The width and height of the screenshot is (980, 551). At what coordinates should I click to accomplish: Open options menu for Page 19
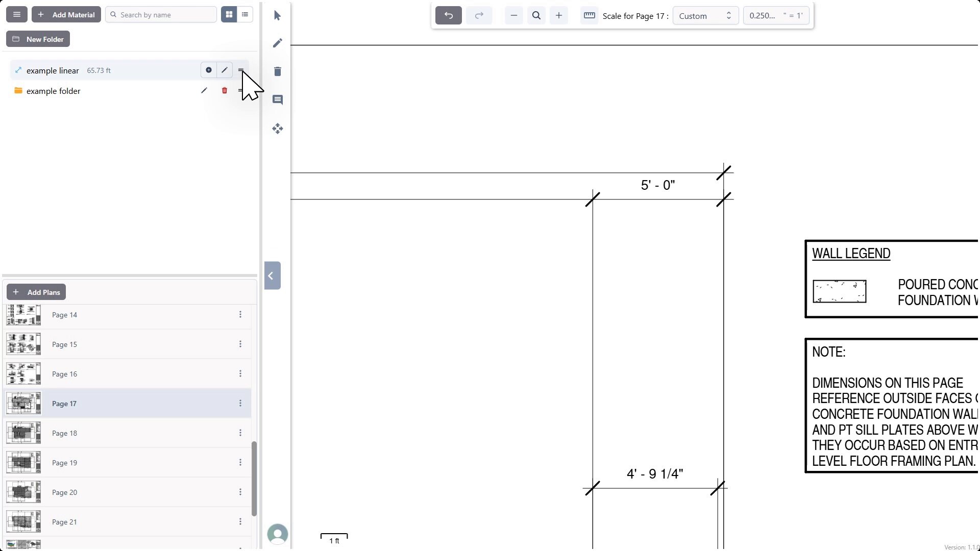tap(240, 463)
